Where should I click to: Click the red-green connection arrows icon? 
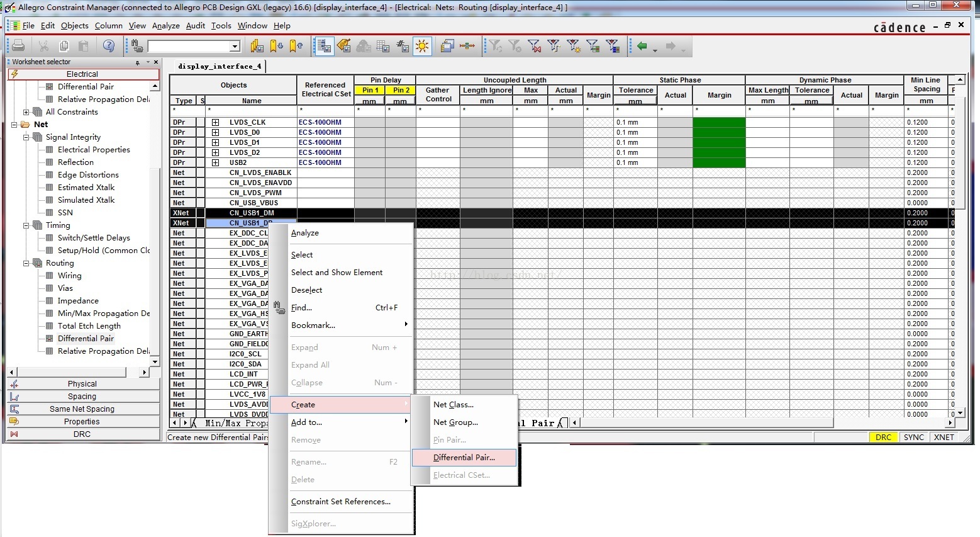pos(467,46)
